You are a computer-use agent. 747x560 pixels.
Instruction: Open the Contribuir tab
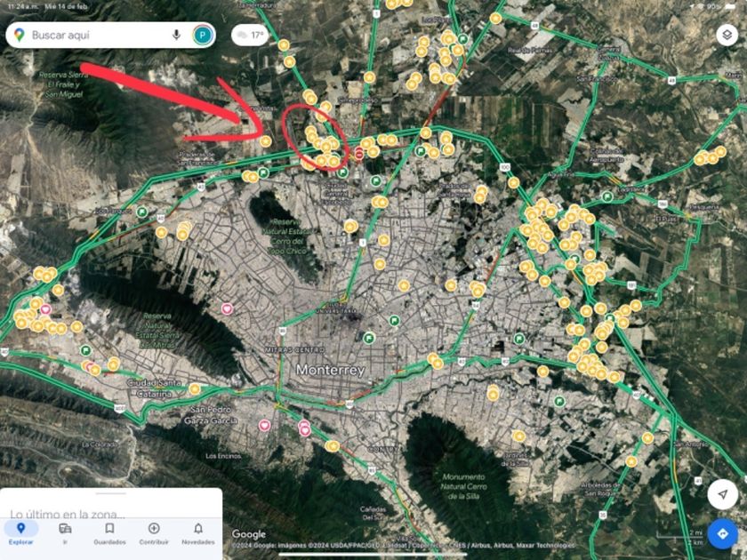[154, 533]
